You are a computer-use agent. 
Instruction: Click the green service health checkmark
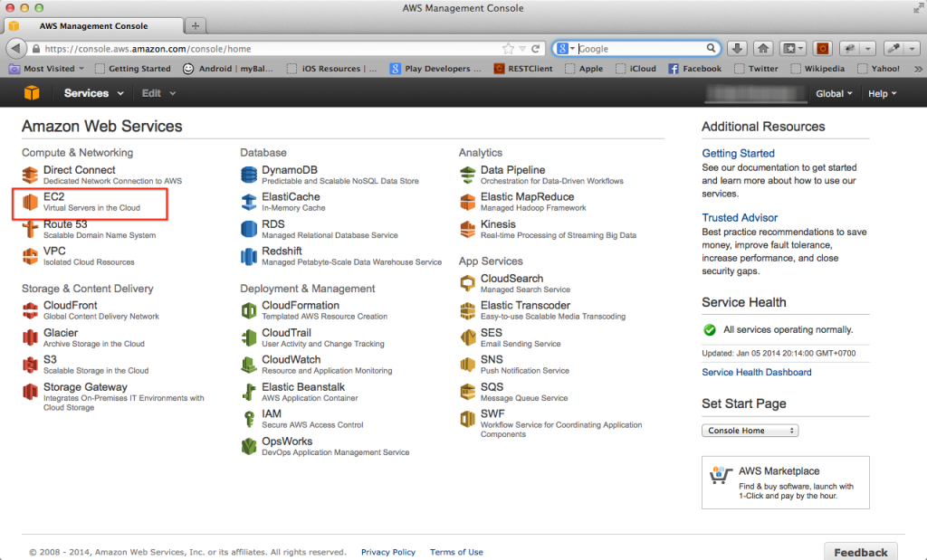(x=710, y=329)
